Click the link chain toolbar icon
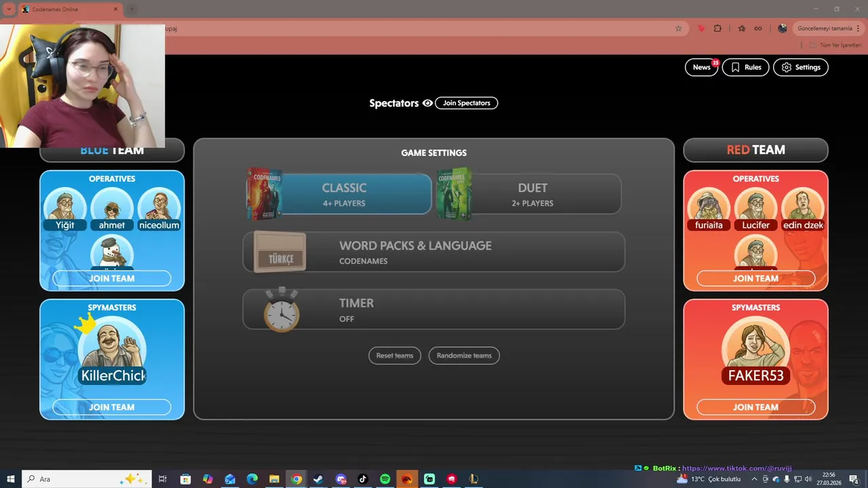The width and height of the screenshot is (868, 488). coord(758,28)
